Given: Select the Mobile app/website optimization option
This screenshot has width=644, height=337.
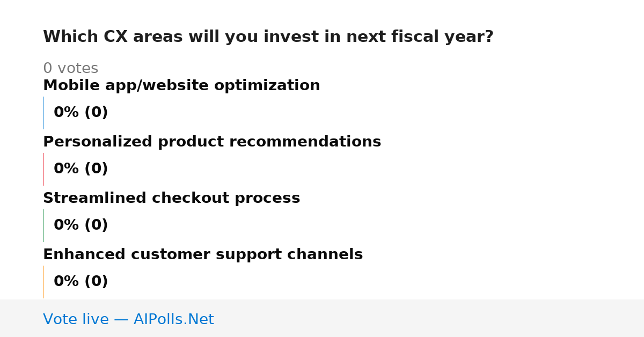Looking at the screenshot, I should (x=181, y=86).
